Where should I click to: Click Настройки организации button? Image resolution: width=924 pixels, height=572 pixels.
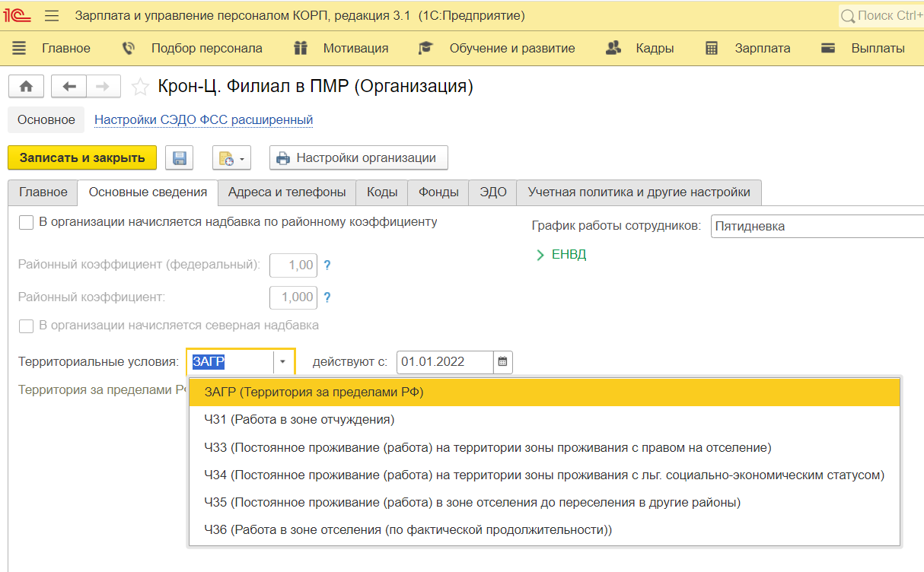358,158
